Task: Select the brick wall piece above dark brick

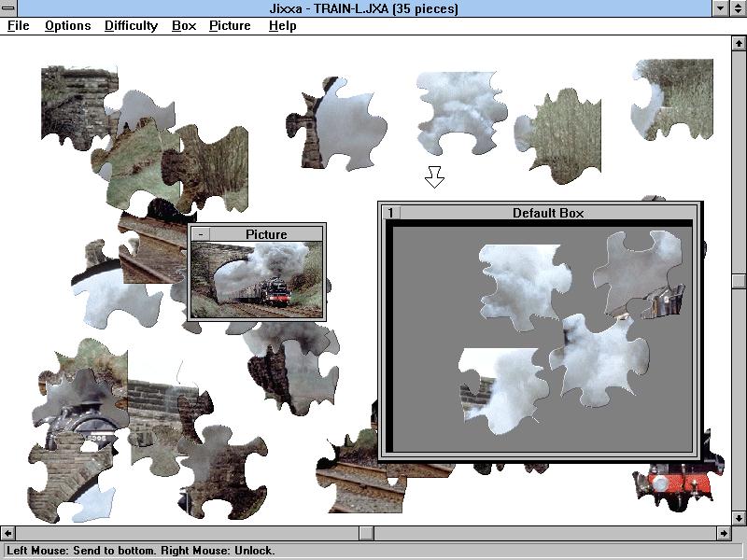Action: 157,405
